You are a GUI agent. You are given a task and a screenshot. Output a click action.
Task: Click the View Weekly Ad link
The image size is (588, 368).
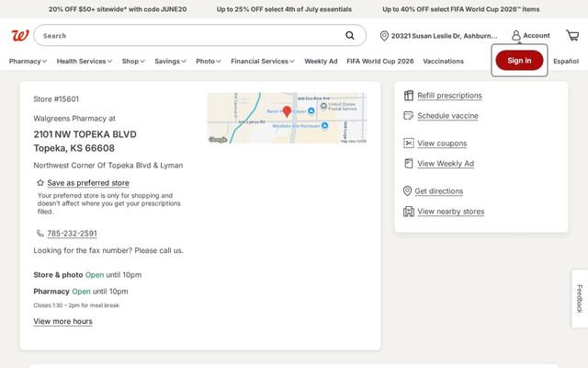pyautogui.click(x=446, y=164)
